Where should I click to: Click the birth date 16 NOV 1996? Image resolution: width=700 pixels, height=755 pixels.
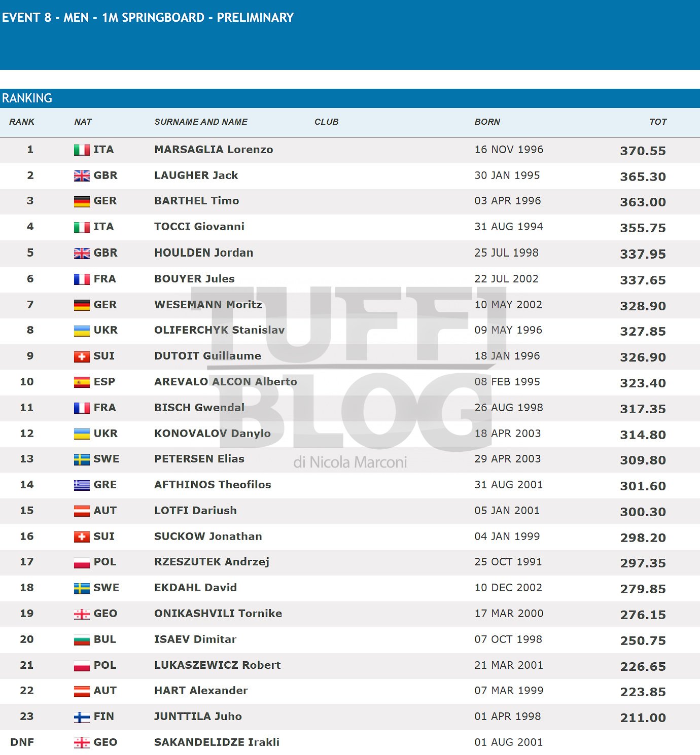[x=509, y=150]
